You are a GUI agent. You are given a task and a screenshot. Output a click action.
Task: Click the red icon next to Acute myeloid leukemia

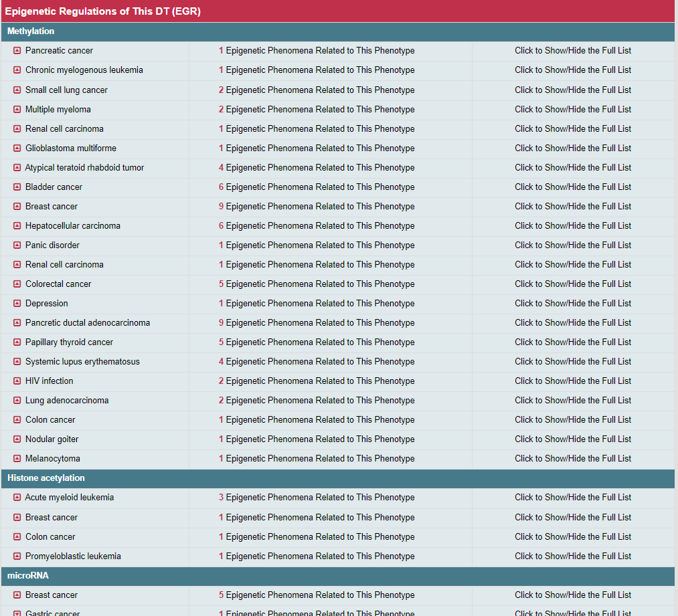click(17, 497)
